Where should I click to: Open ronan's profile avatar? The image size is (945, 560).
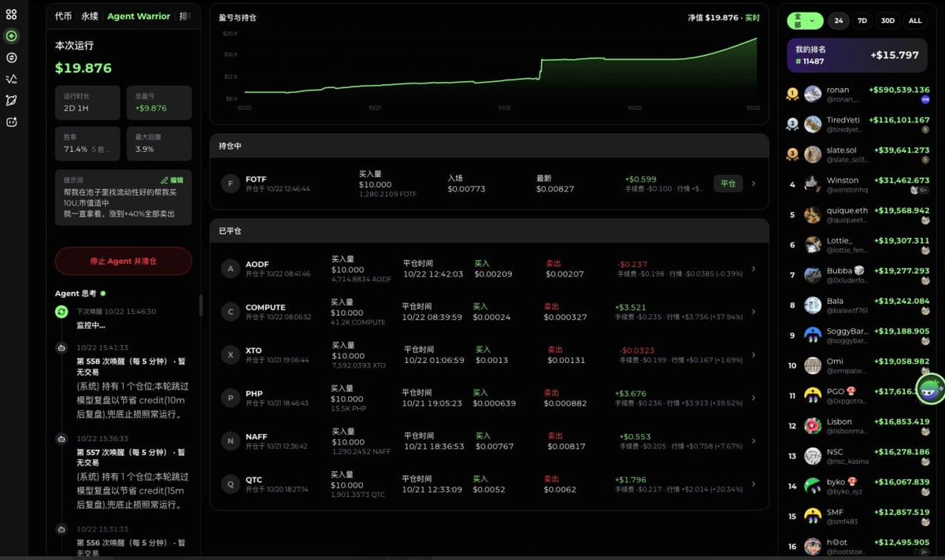813,94
